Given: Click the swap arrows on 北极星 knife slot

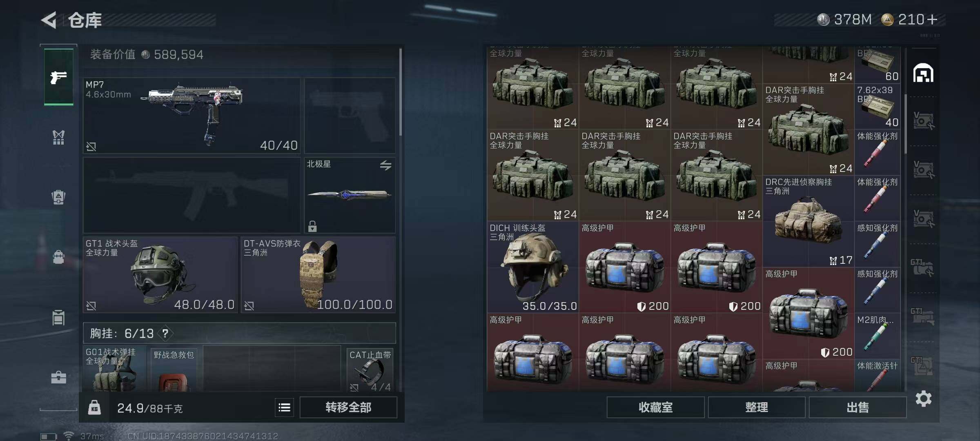Looking at the screenshot, I should coord(385,165).
